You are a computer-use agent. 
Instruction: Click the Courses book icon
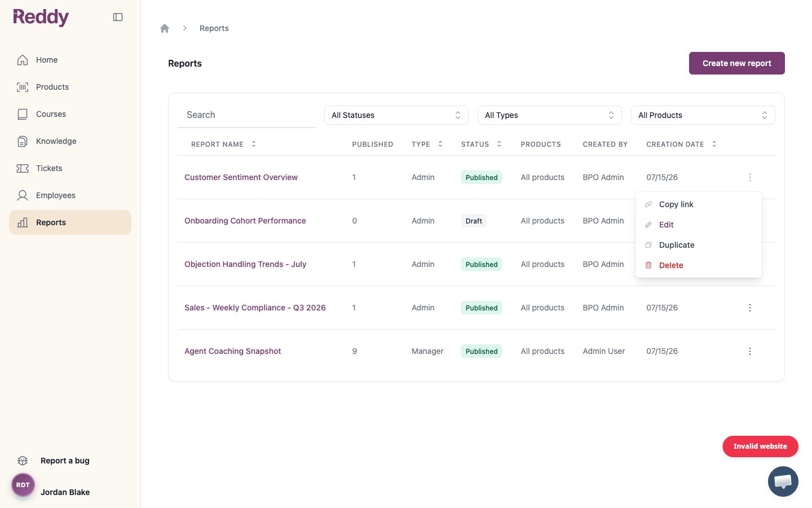click(x=23, y=114)
